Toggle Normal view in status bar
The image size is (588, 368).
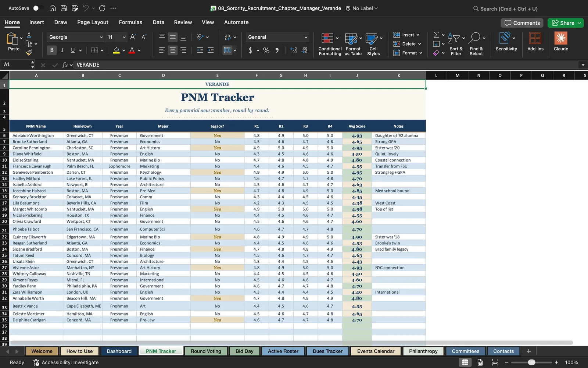click(465, 362)
